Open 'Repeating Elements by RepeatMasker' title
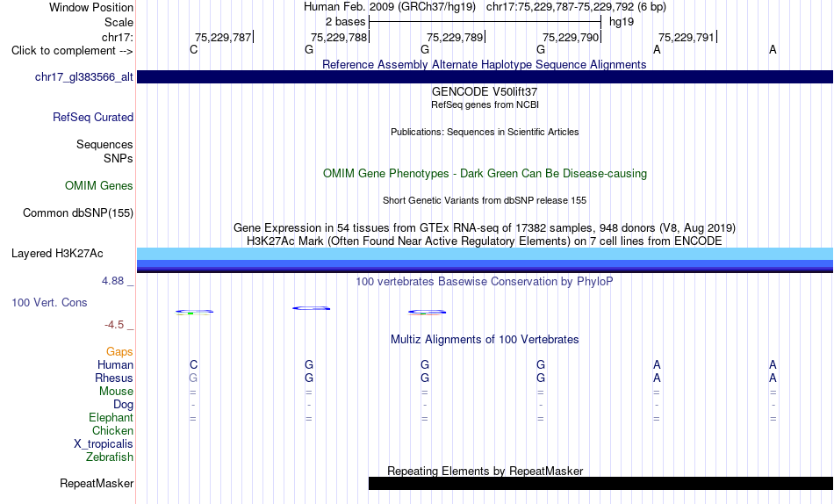This screenshot has height=504, width=834. 485,471
